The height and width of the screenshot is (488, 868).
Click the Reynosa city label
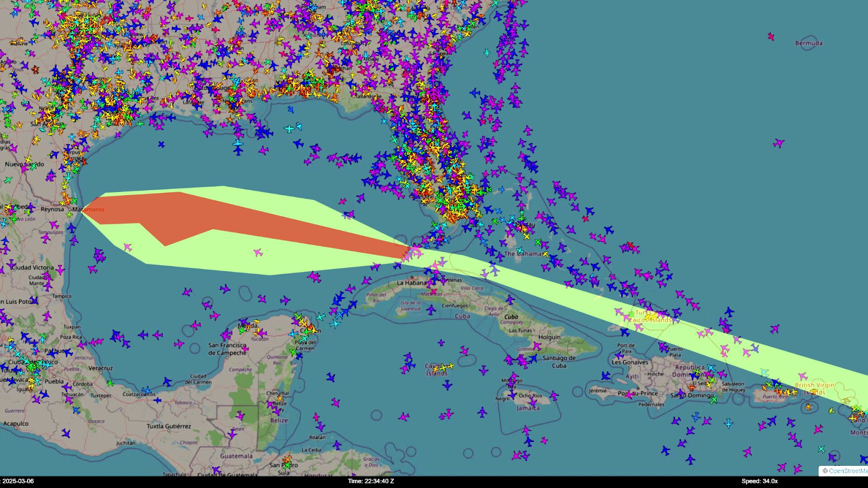(52, 209)
